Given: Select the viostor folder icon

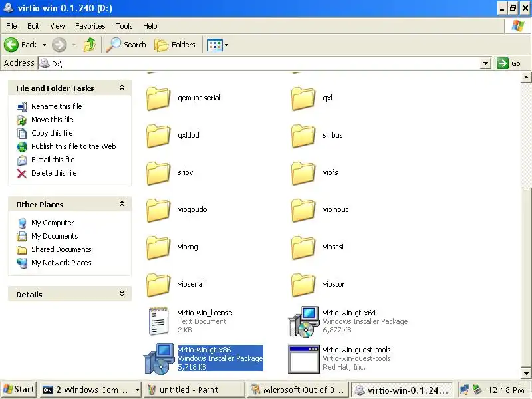Looking at the screenshot, I should (303, 285).
